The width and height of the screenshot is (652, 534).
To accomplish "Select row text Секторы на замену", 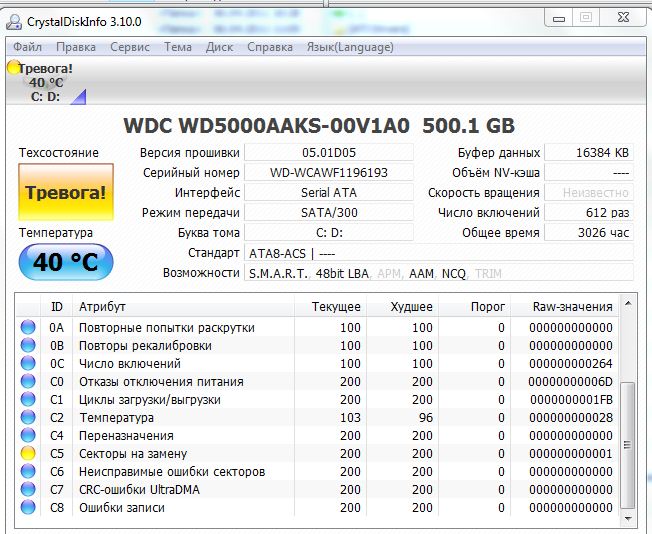I will [133, 454].
